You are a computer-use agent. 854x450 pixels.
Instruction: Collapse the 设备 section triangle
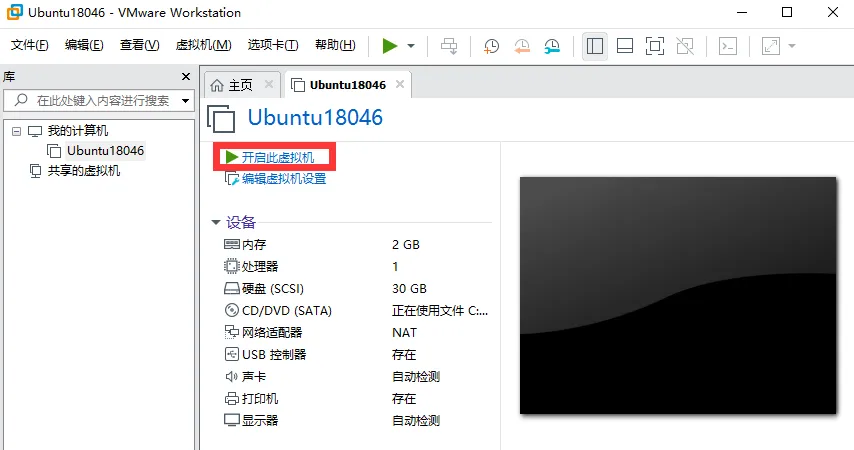(x=216, y=222)
